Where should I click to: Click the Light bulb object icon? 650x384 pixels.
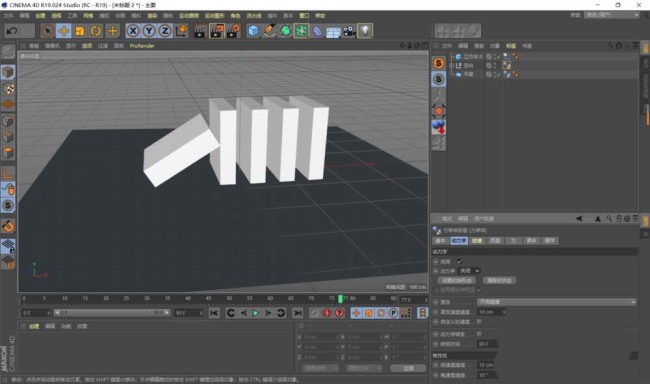click(365, 31)
